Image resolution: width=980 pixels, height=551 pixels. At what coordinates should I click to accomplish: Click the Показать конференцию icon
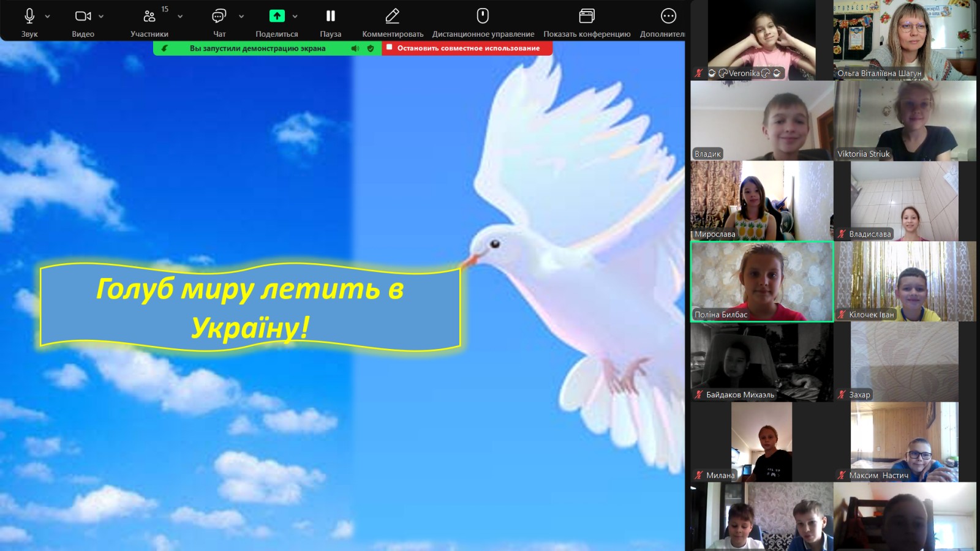point(586,17)
